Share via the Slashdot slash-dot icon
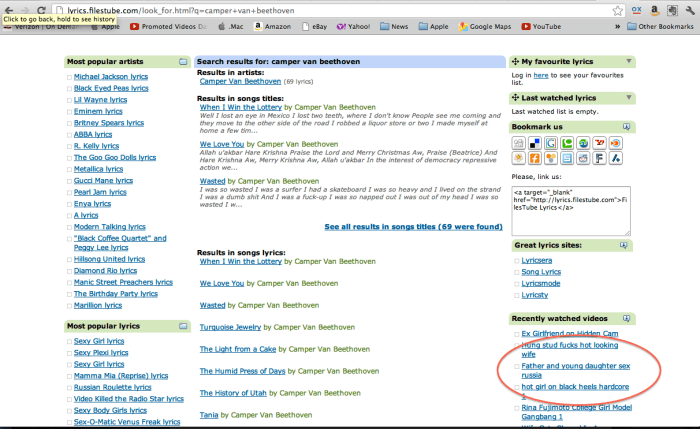This screenshot has height=429, width=700. [616, 158]
